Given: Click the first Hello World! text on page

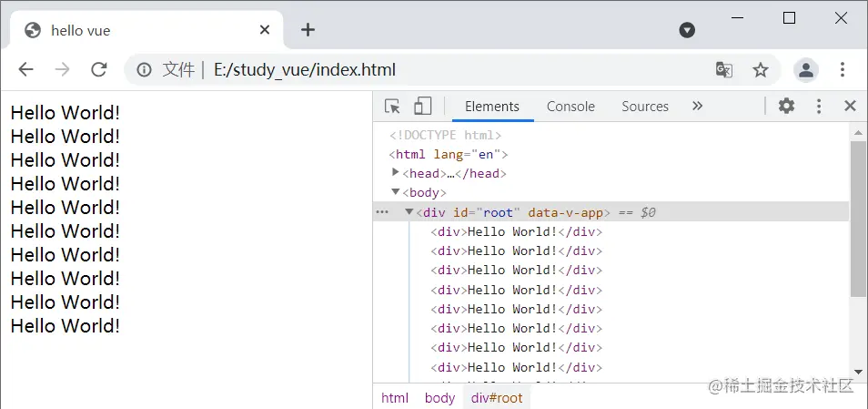Looking at the screenshot, I should click(x=66, y=113).
